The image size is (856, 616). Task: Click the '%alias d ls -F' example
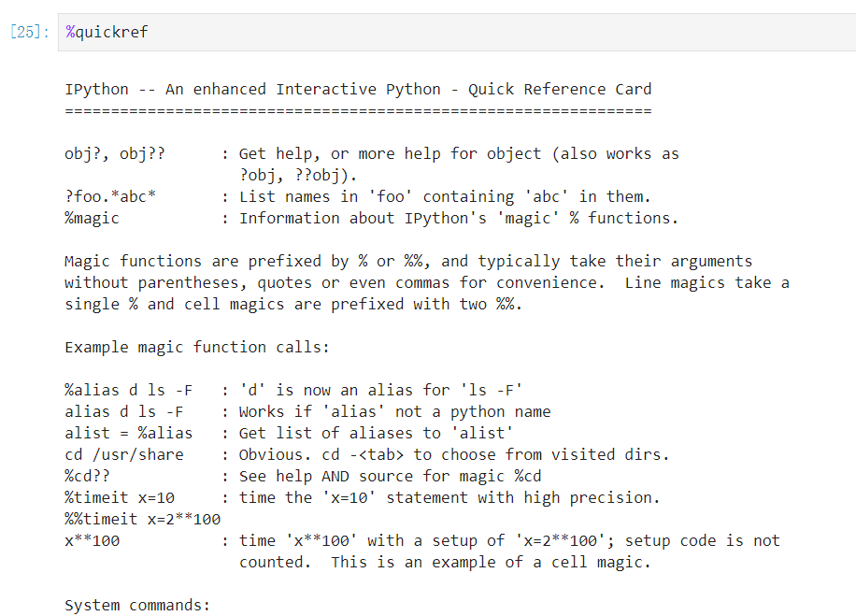point(128,391)
